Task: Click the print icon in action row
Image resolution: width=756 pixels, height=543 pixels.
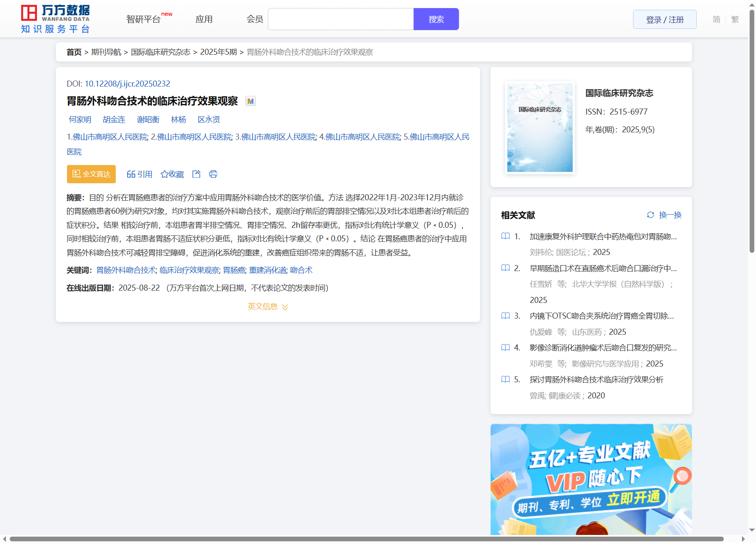Action: click(x=213, y=174)
